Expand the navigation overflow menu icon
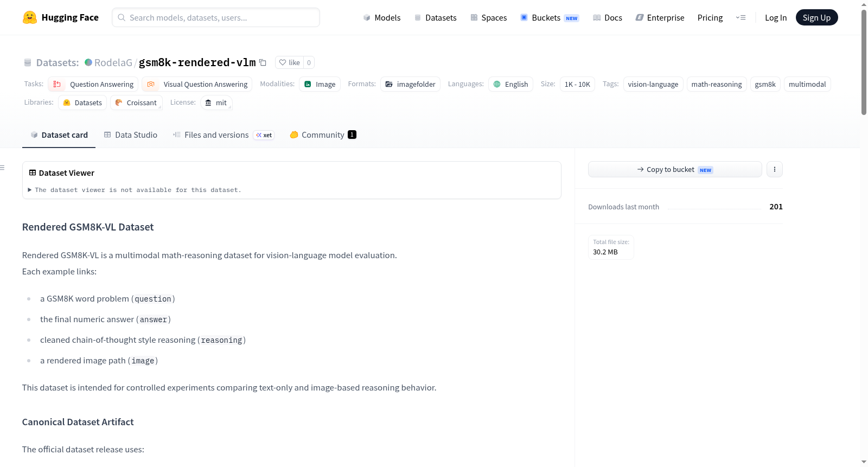Image resolution: width=868 pixels, height=467 pixels. 741,17
